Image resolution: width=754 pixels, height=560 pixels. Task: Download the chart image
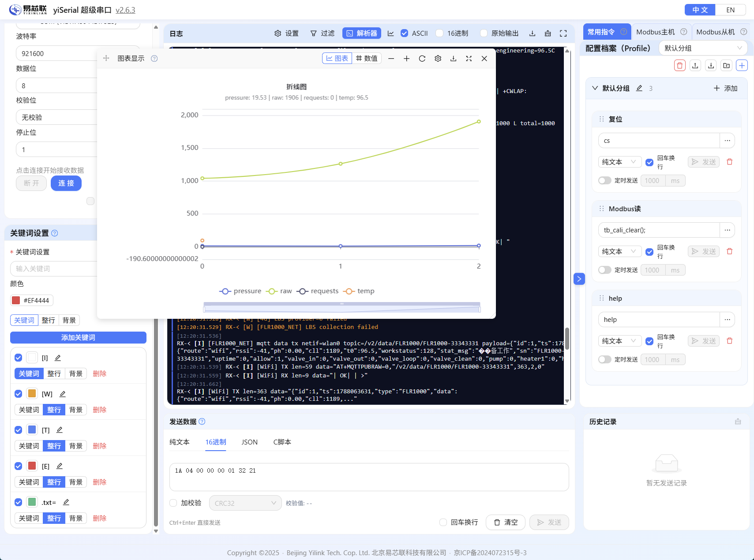click(x=453, y=59)
